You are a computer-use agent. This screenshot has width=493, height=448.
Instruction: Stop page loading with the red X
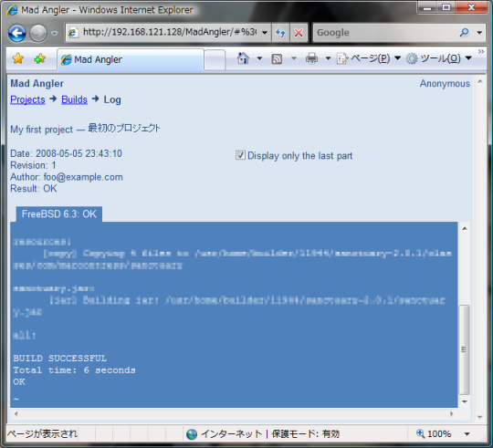pyautogui.click(x=299, y=32)
